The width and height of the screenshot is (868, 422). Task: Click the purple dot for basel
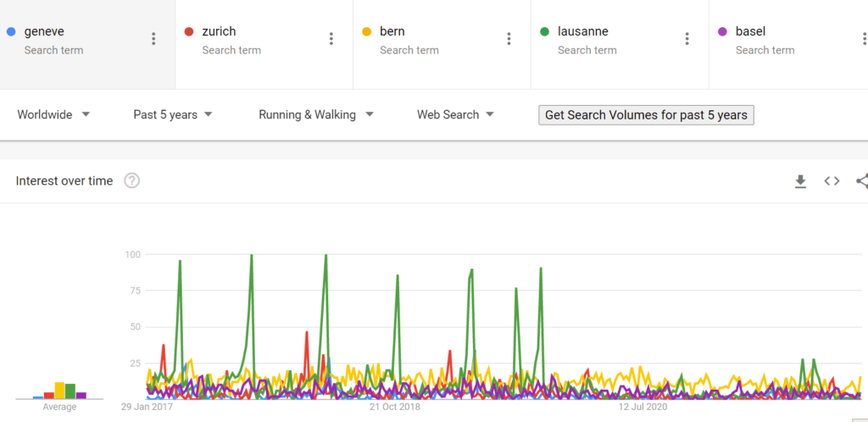tap(722, 31)
